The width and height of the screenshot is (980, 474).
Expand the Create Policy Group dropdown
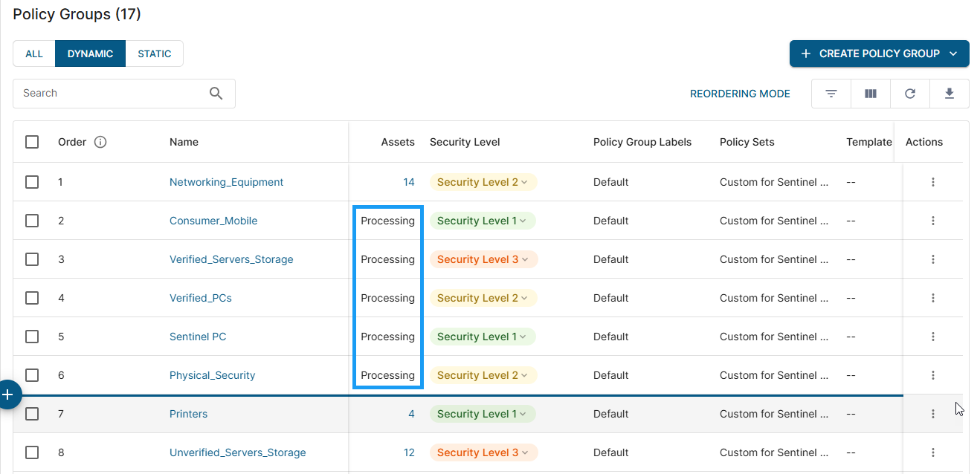[x=954, y=53]
